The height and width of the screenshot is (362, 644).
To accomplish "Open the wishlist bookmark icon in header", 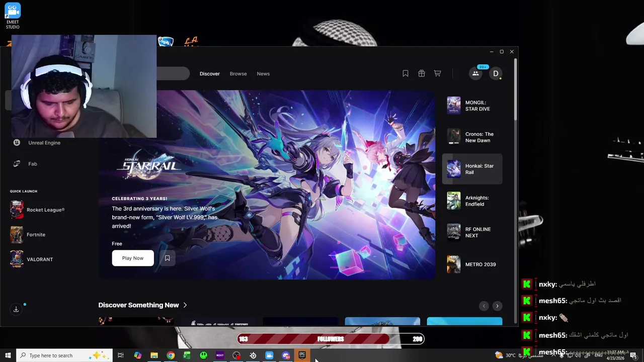I will click(406, 73).
